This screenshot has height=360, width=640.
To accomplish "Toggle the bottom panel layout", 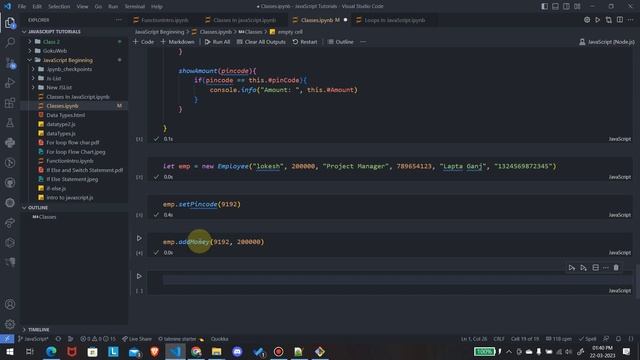I will (556, 6).
